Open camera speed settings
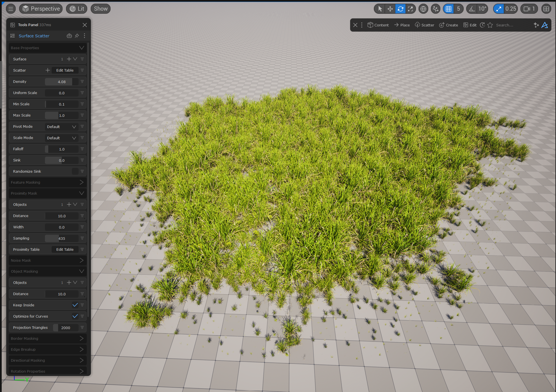Screen dimensions: 556x392 point(529,9)
